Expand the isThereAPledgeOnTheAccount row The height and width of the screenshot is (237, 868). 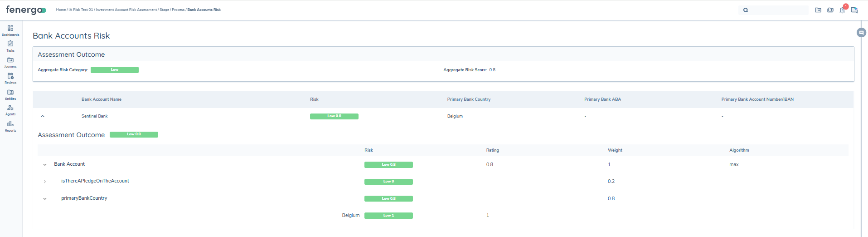(x=45, y=182)
